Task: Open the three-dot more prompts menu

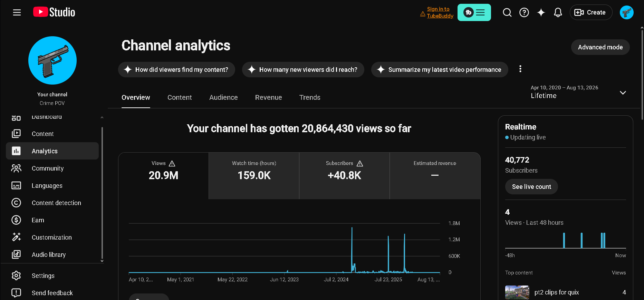Action: coord(520,69)
